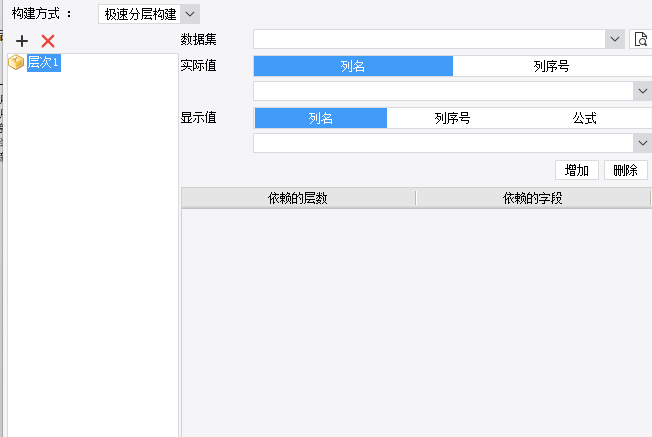This screenshot has width=652, height=437.
Task: Click the 删除 button
Action: (x=625, y=170)
